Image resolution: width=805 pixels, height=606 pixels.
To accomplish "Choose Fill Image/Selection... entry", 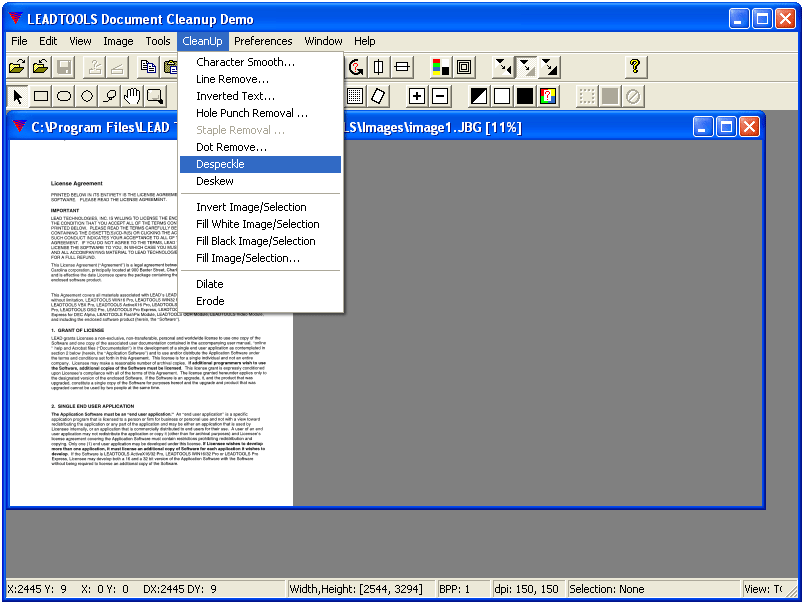I will click(x=260, y=258).
